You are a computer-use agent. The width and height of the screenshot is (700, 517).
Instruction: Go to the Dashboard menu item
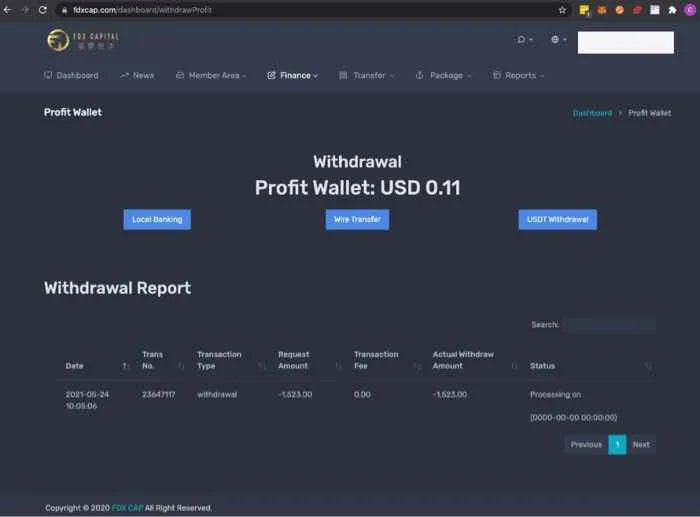click(x=71, y=75)
